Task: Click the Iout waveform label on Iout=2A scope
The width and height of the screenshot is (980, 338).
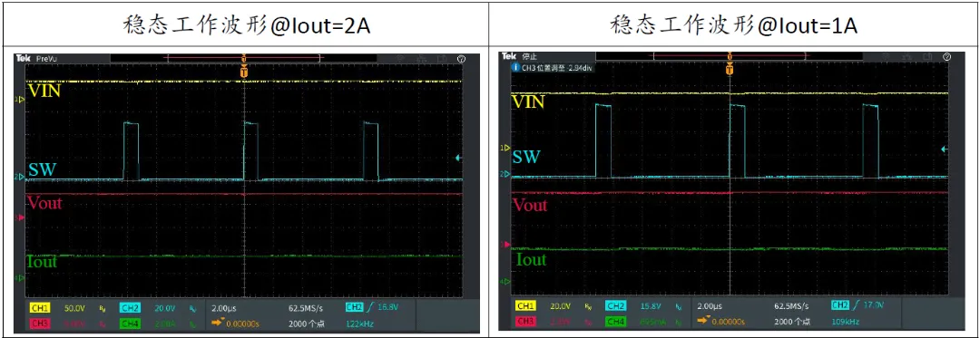Action: tap(42, 262)
